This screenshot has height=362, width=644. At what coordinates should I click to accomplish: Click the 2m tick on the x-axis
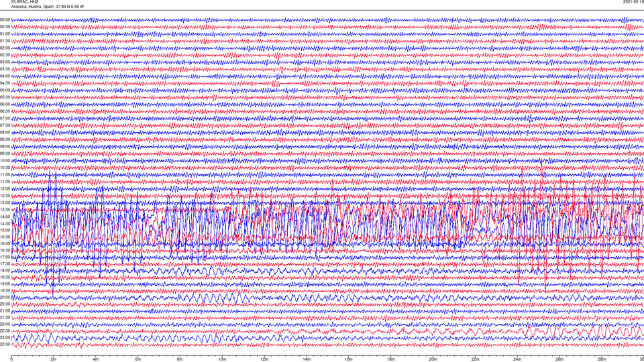[54, 359]
